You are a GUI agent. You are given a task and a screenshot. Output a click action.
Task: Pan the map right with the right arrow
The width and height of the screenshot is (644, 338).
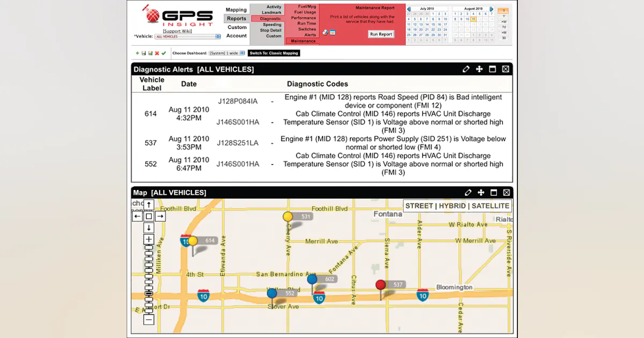click(160, 216)
